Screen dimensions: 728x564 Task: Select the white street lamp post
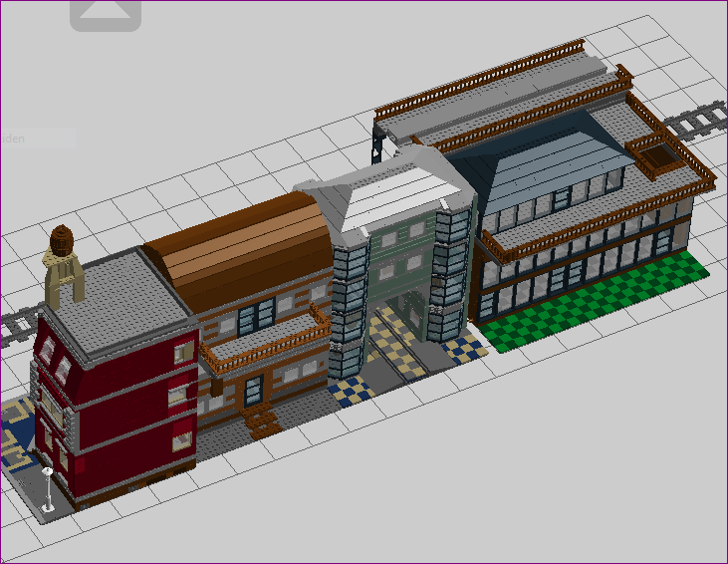pyautogui.click(x=48, y=490)
